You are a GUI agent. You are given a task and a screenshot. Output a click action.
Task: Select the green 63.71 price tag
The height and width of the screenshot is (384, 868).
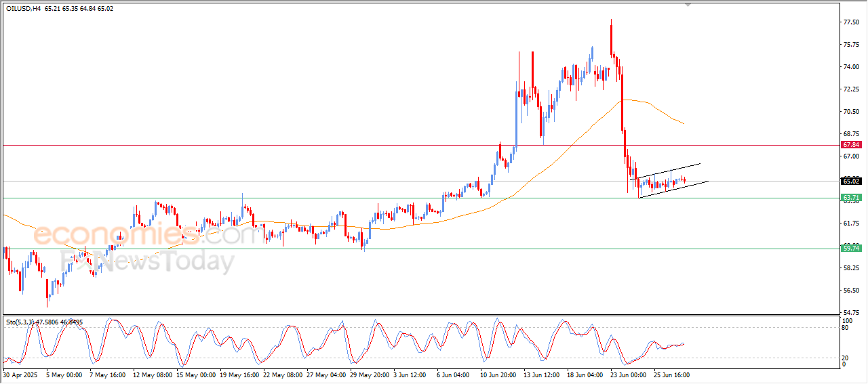(852, 198)
